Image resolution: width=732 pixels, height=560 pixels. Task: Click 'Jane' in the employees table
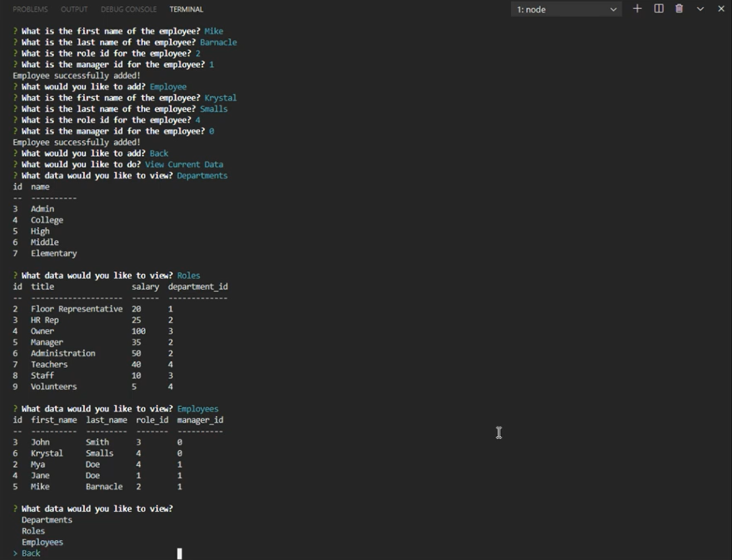(x=40, y=475)
